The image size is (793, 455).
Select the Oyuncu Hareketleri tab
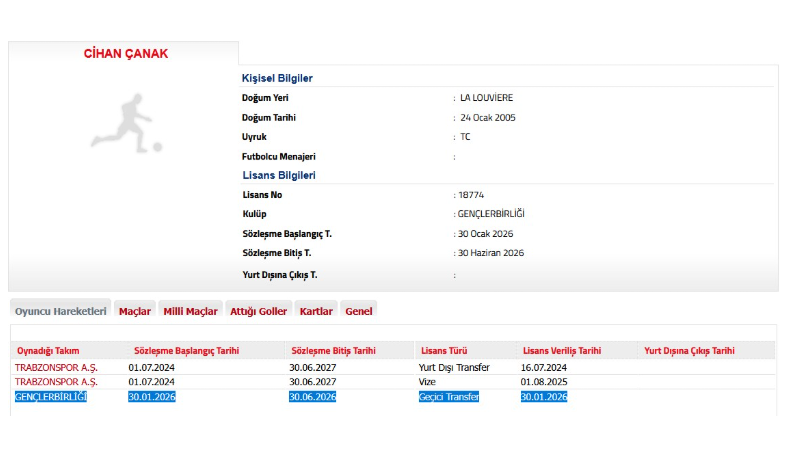coord(60,311)
